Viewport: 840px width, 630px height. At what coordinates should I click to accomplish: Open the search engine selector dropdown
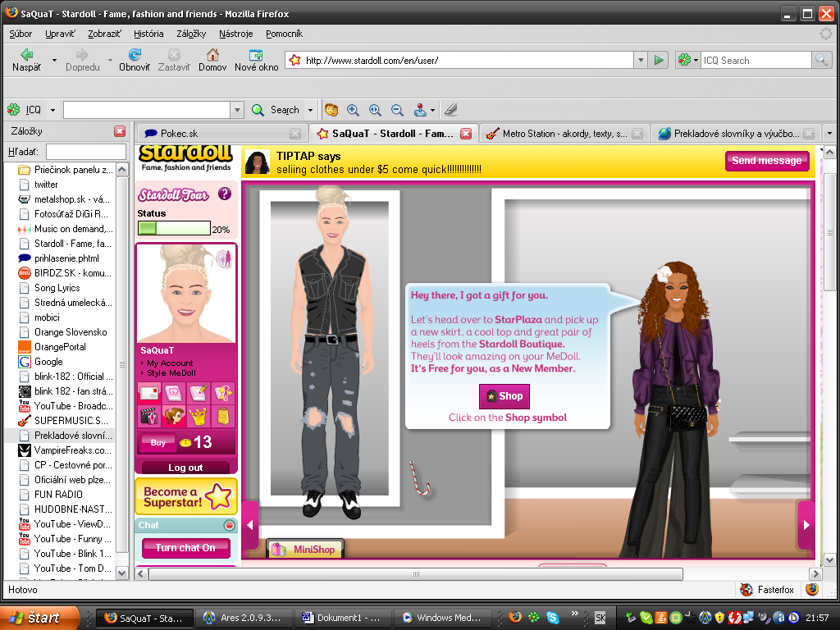click(696, 60)
